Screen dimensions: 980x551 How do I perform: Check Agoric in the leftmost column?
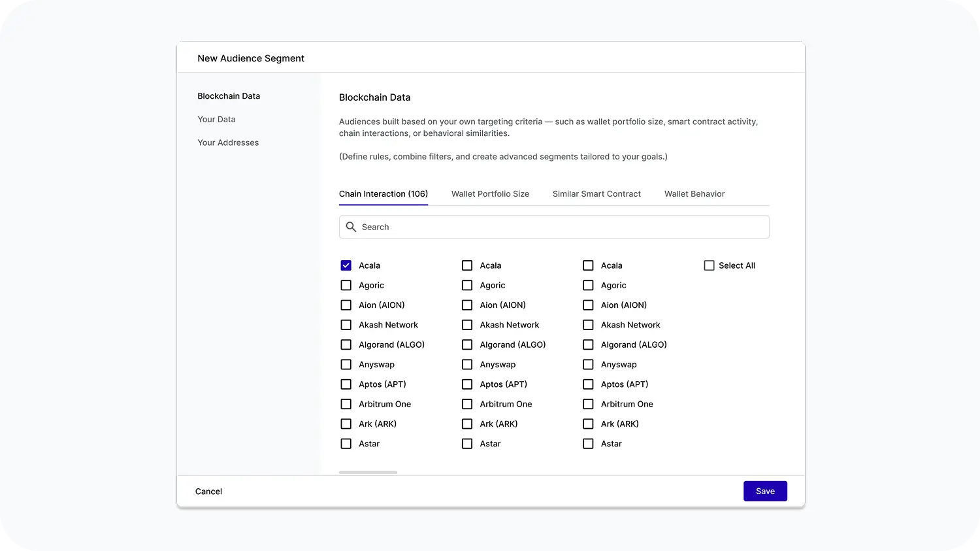(x=346, y=286)
